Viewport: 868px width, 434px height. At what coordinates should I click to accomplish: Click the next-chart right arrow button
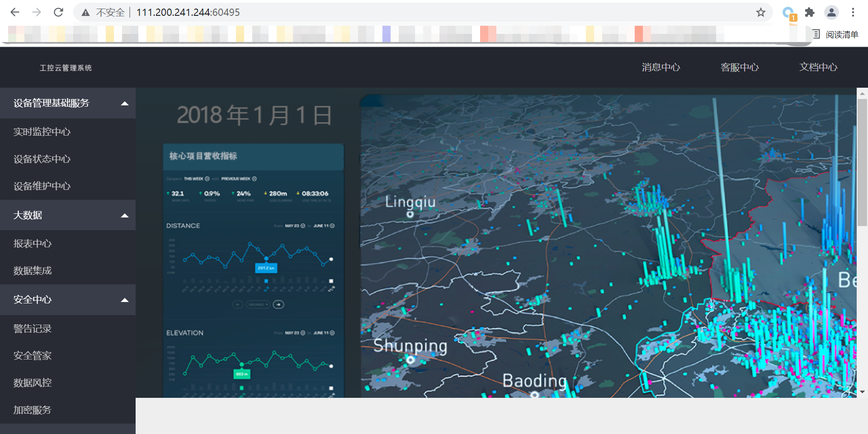[x=279, y=305]
